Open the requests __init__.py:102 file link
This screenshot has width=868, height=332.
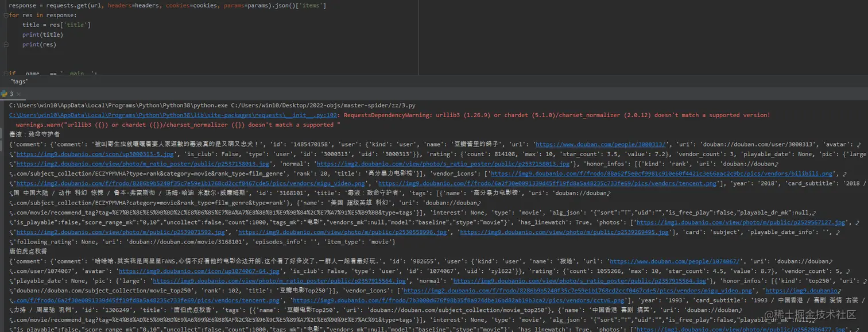(x=173, y=115)
